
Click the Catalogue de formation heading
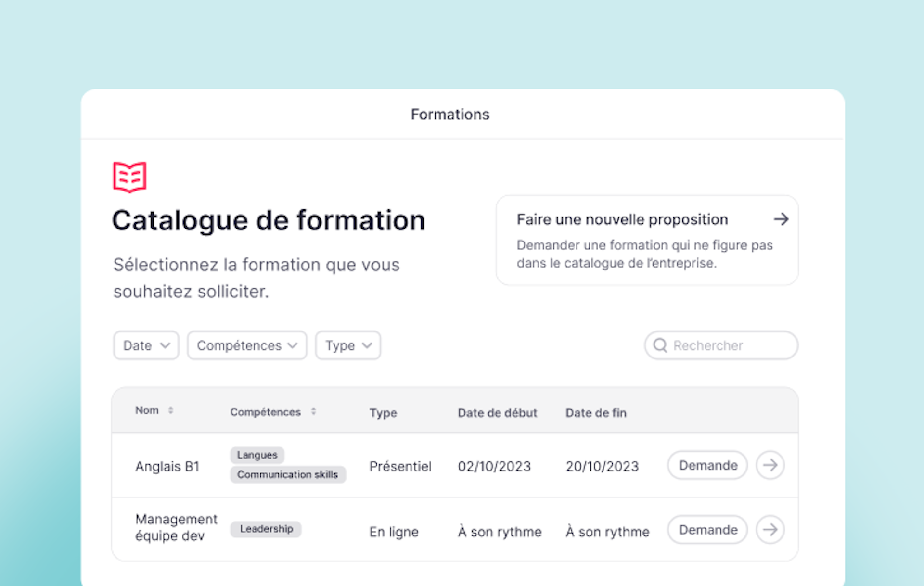pos(269,221)
